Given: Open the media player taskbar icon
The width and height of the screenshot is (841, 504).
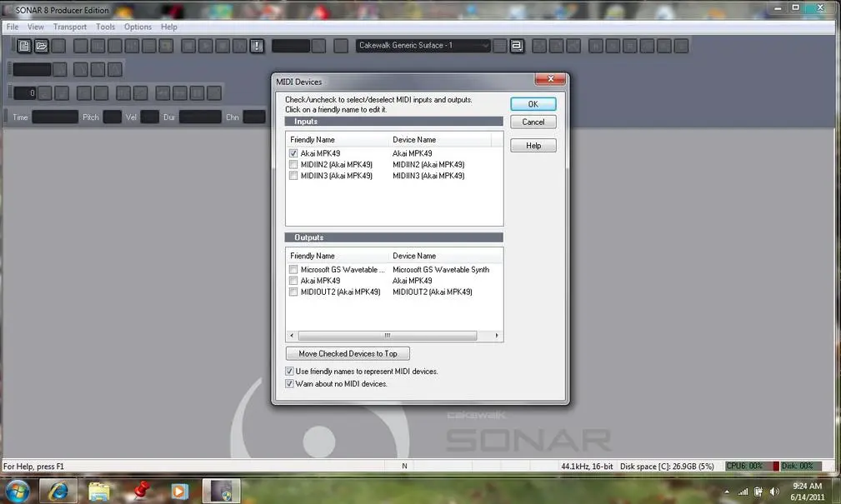Looking at the screenshot, I should coord(179,491).
